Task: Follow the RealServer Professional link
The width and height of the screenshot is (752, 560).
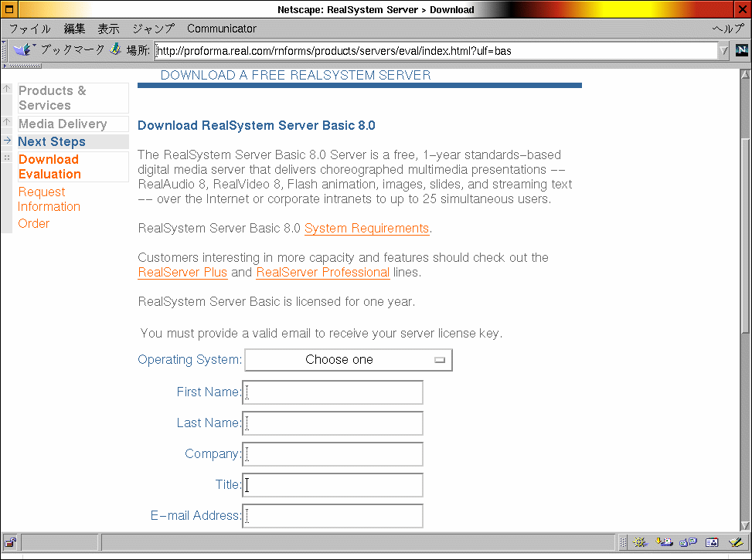Action: coord(323,272)
